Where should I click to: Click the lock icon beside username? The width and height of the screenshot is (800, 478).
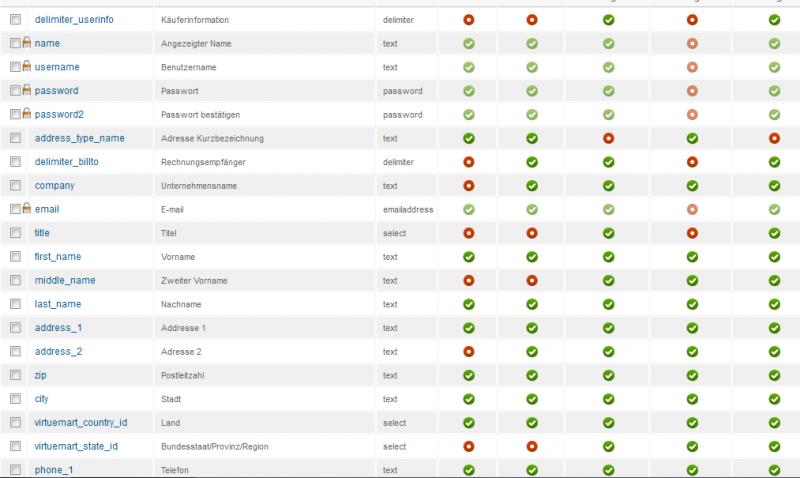(x=27, y=67)
